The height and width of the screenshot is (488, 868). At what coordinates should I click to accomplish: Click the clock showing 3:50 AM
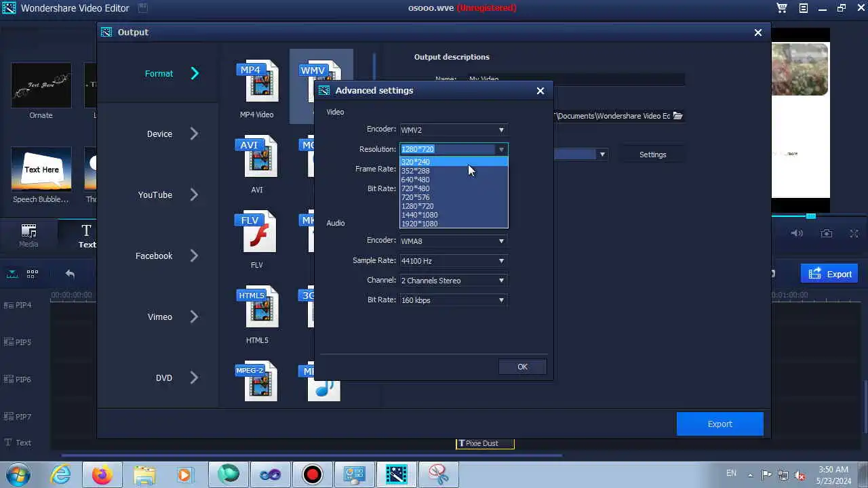point(833,469)
